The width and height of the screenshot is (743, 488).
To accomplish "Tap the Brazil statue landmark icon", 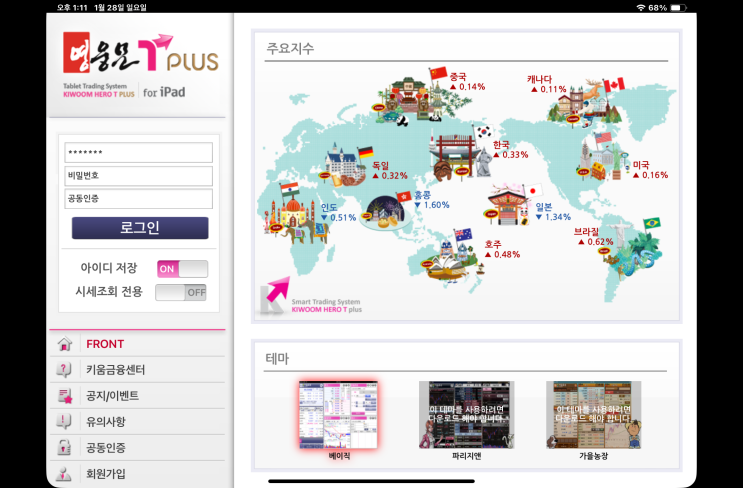I will pos(630,249).
